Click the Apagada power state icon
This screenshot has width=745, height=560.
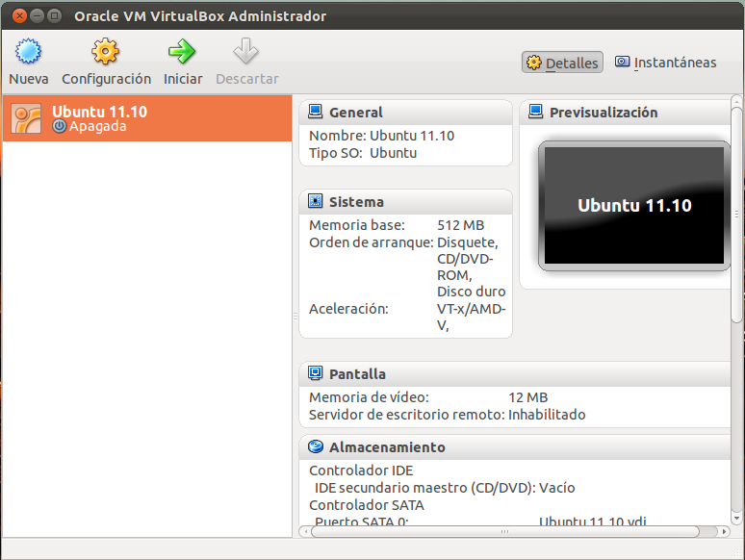coord(59,126)
